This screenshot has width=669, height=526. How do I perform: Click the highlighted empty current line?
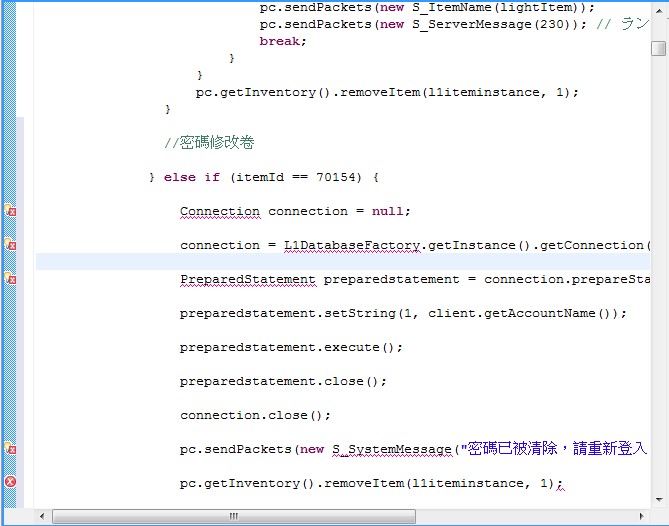[343, 262]
